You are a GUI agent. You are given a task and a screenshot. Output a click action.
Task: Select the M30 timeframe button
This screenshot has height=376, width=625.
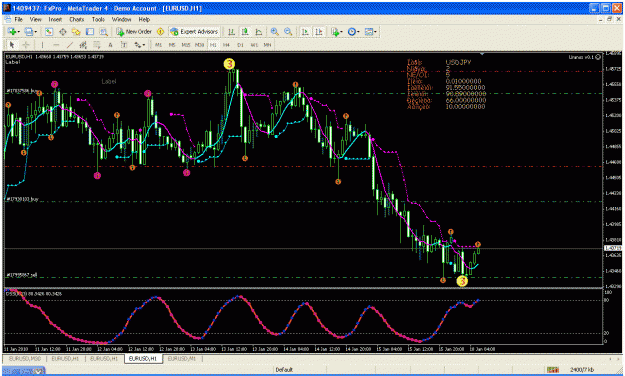tap(199, 45)
